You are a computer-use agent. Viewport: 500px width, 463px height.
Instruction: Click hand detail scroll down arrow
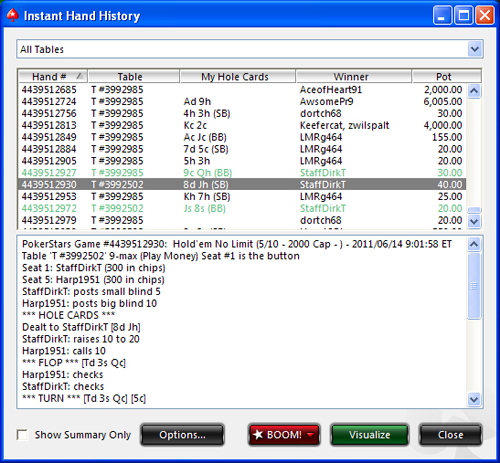point(474,399)
